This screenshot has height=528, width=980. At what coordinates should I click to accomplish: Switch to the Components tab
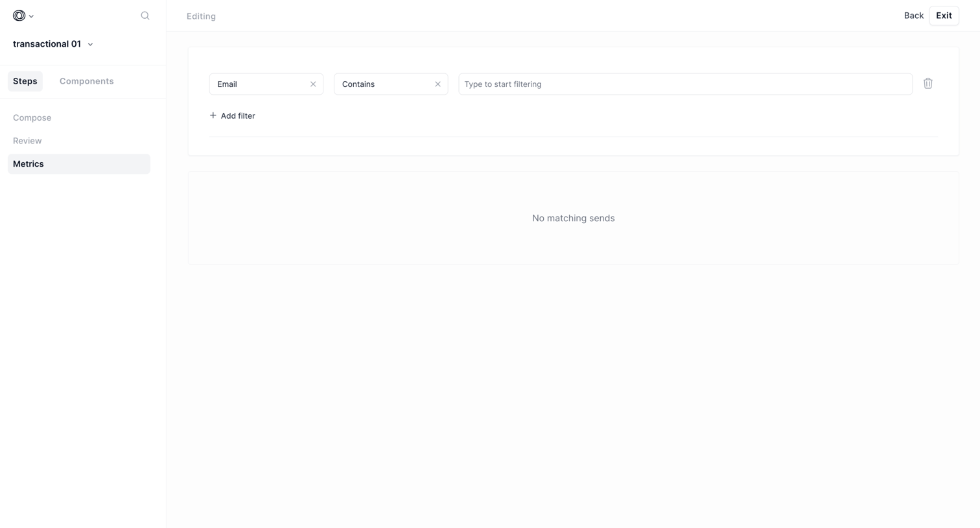tap(87, 81)
